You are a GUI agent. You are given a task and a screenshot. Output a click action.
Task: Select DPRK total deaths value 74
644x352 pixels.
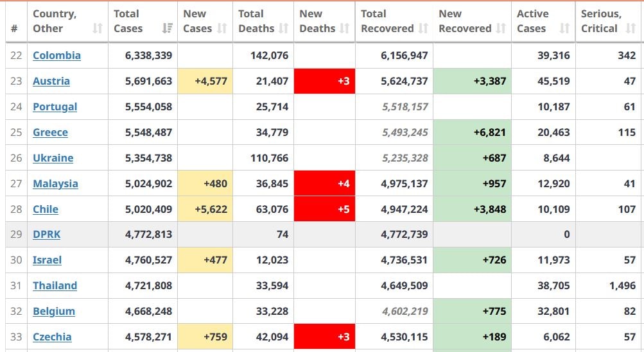[282, 234]
